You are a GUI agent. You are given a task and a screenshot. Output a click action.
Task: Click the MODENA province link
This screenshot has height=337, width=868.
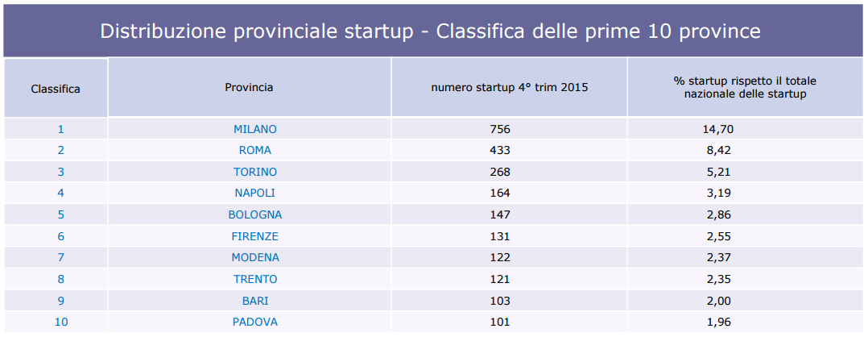point(254,257)
